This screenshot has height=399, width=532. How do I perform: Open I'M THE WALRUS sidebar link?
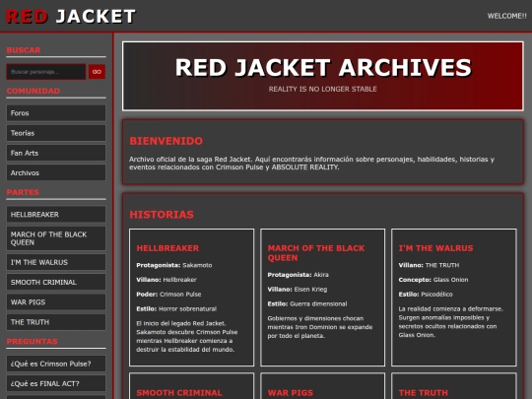pyautogui.click(x=56, y=262)
